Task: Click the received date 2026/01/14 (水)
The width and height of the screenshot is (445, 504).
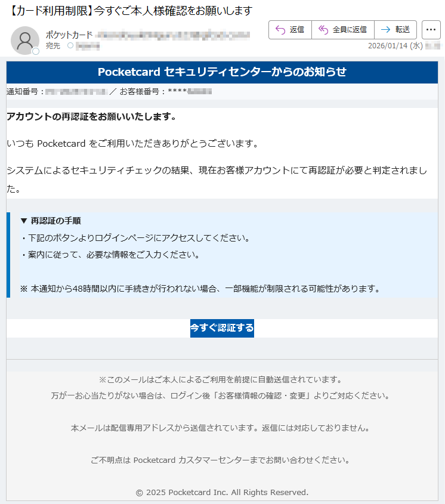Action: click(395, 46)
